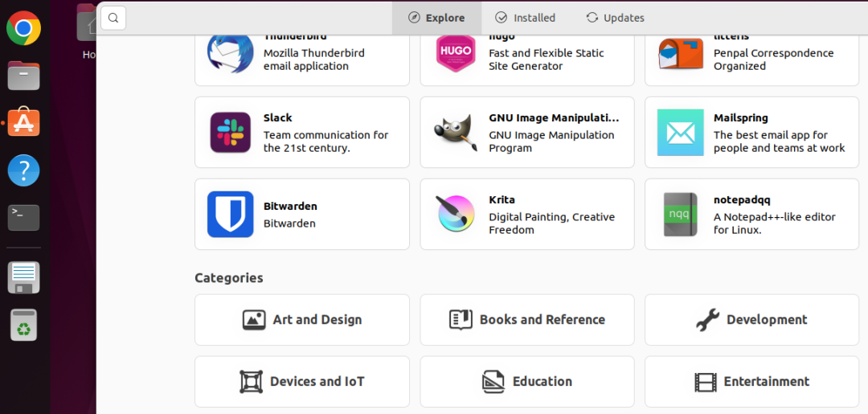
Task: Click the Hugo pink hexagon icon
Action: (x=456, y=53)
